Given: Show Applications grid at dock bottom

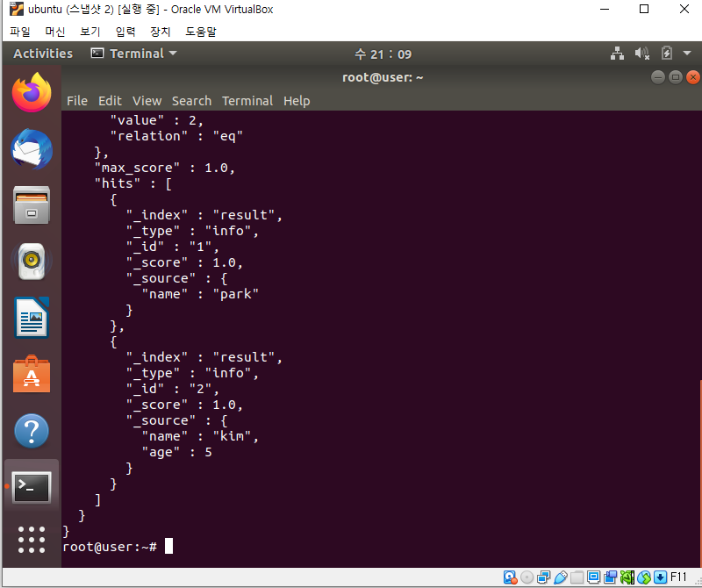Looking at the screenshot, I should coord(32,540).
